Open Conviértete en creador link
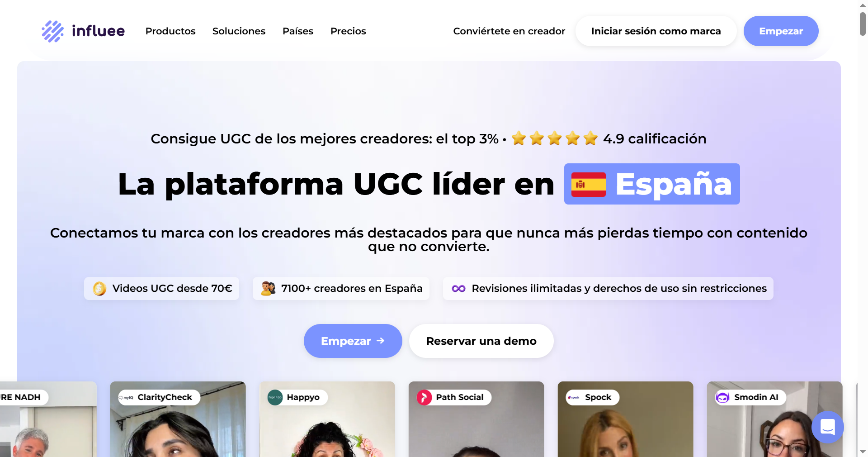This screenshot has height=457, width=868. pyautogui.click(x=509, y=31)
